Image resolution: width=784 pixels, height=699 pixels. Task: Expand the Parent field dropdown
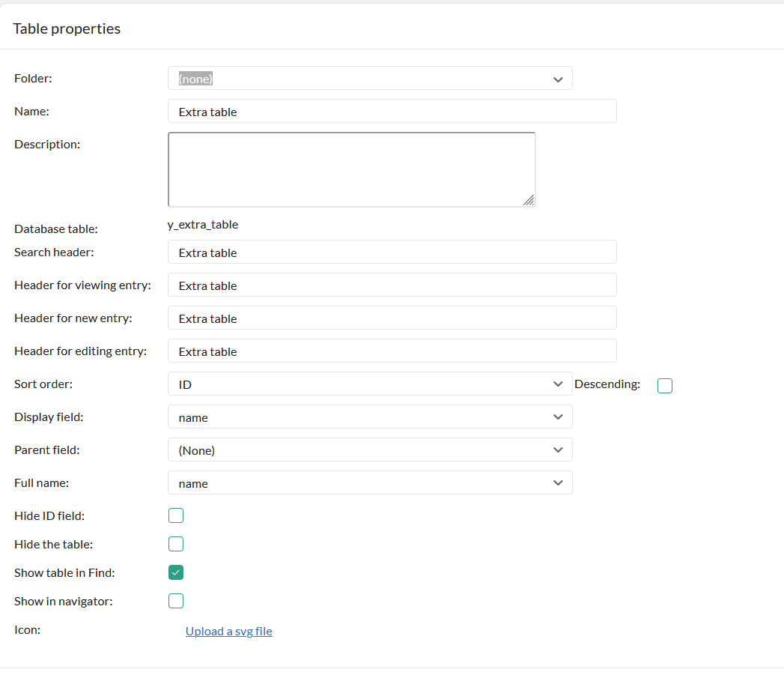coord(369,450)
